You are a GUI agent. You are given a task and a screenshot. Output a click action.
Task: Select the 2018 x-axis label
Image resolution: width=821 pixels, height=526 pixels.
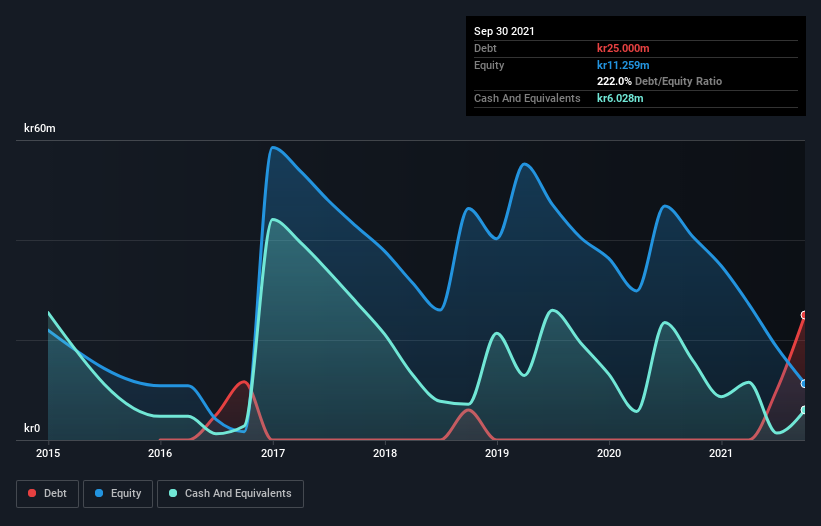[385, 453]
